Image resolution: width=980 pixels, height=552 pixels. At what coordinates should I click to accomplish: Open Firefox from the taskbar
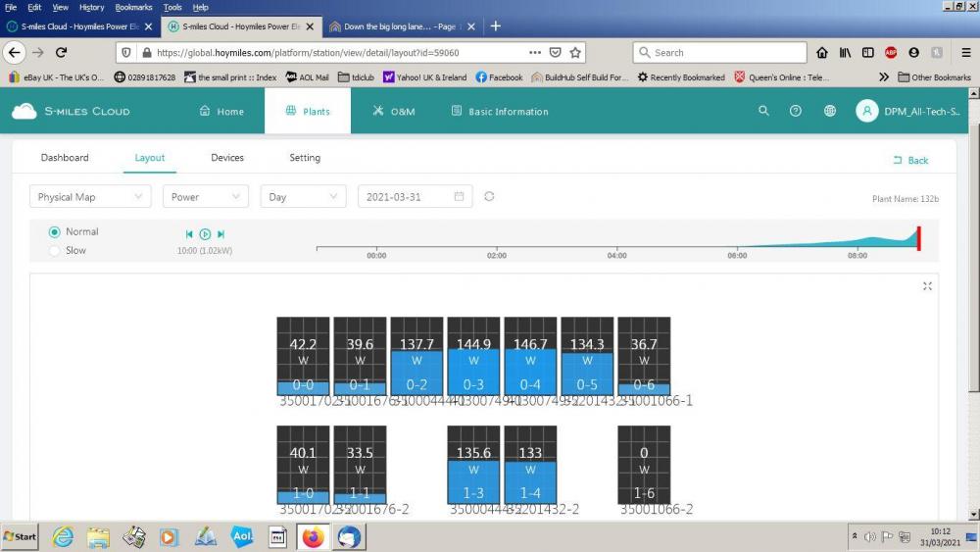tap(313, 536)
